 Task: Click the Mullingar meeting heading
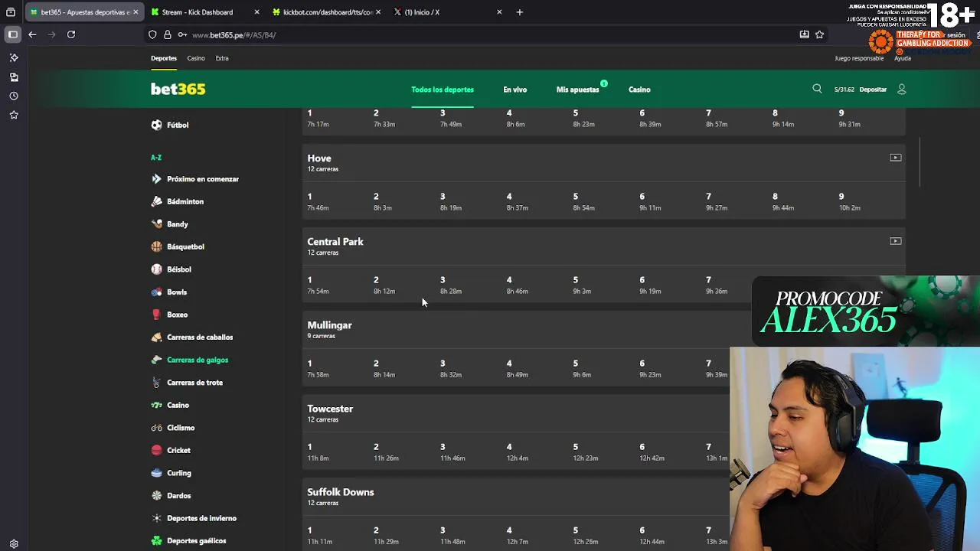pyautogui.click(x=329, y=325)
